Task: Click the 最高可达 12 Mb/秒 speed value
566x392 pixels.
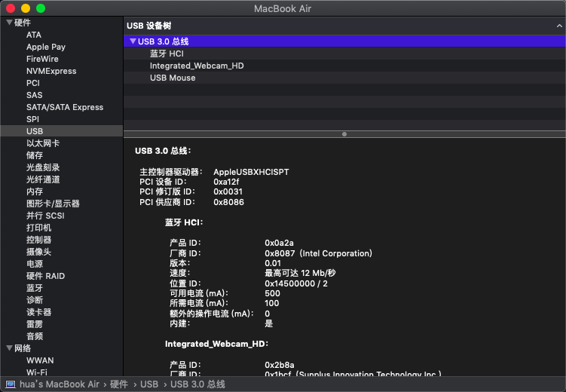Action: (300, 273)
